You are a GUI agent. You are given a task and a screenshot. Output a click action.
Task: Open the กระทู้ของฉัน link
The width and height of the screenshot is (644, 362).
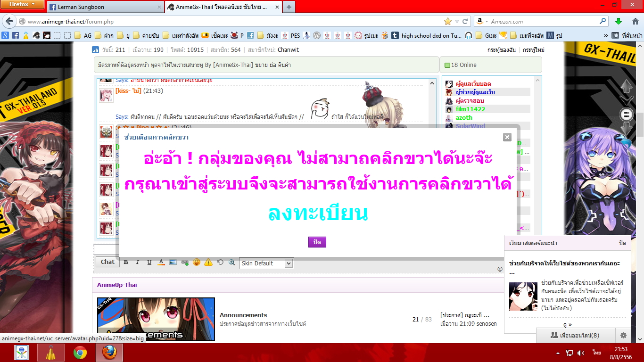point(501,50)
